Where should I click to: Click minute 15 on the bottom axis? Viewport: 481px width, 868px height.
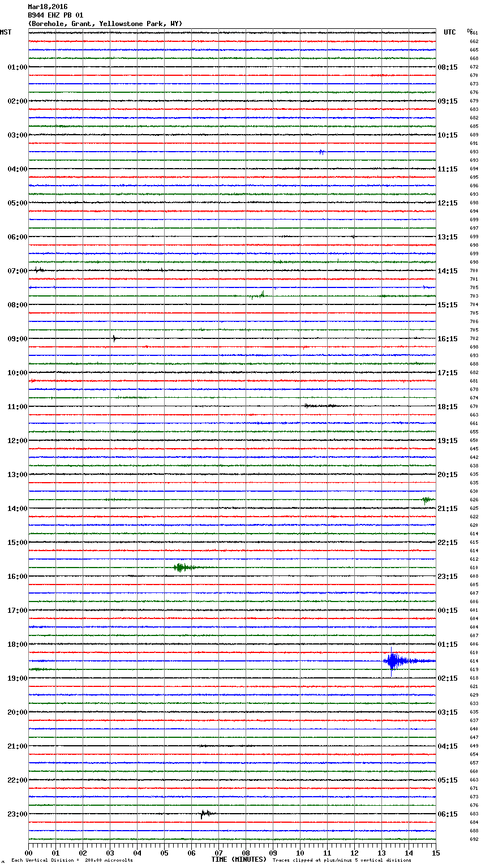click(x=435, y=853)
